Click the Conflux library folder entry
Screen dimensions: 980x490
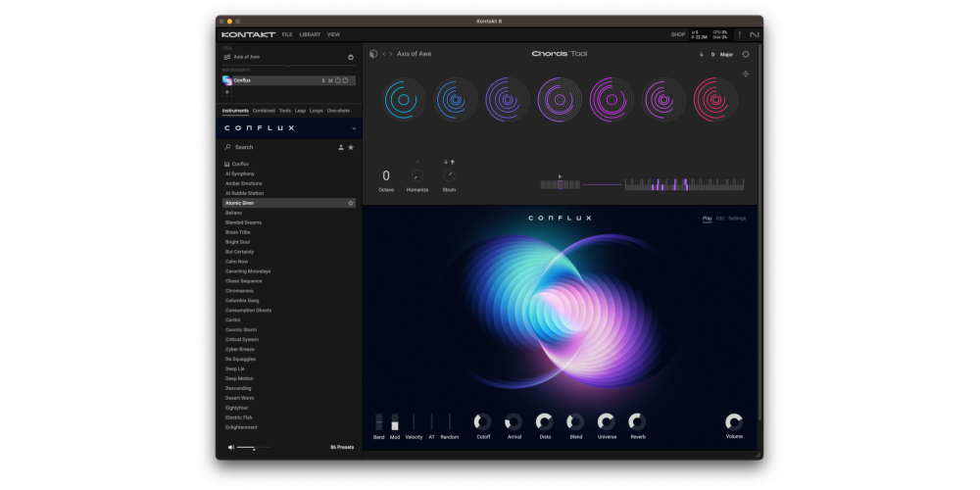pyautogui.click(x=237, y=164)
